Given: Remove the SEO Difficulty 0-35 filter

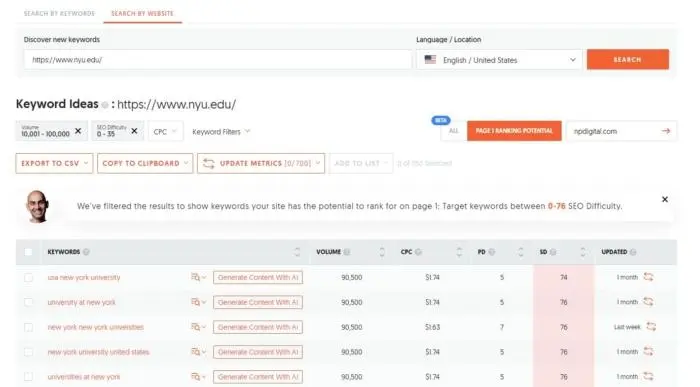Looking at the screenshot, I should point(134,131).
